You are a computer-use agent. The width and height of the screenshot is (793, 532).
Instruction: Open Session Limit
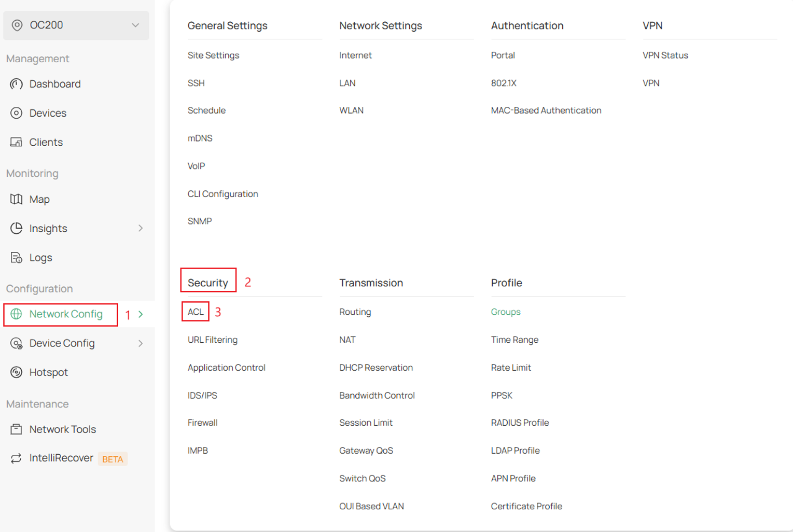pyautogui.click(x=366, y=423)
